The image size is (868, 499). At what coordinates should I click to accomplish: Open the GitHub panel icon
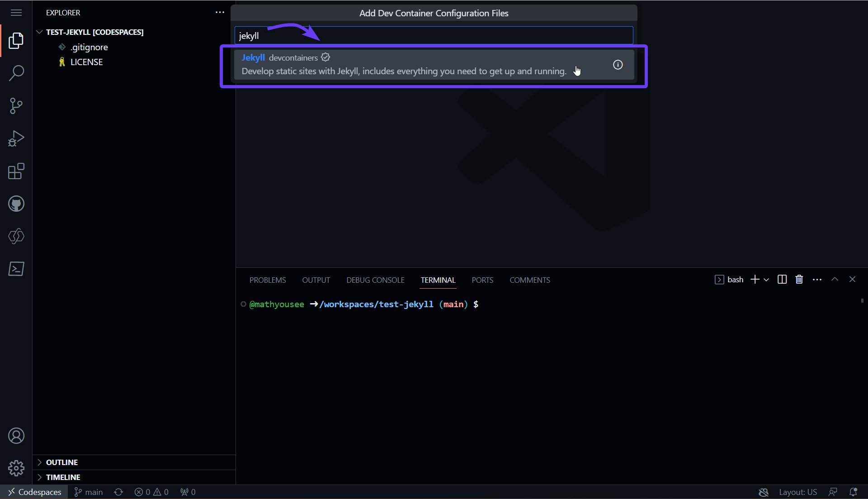[16, 204]
